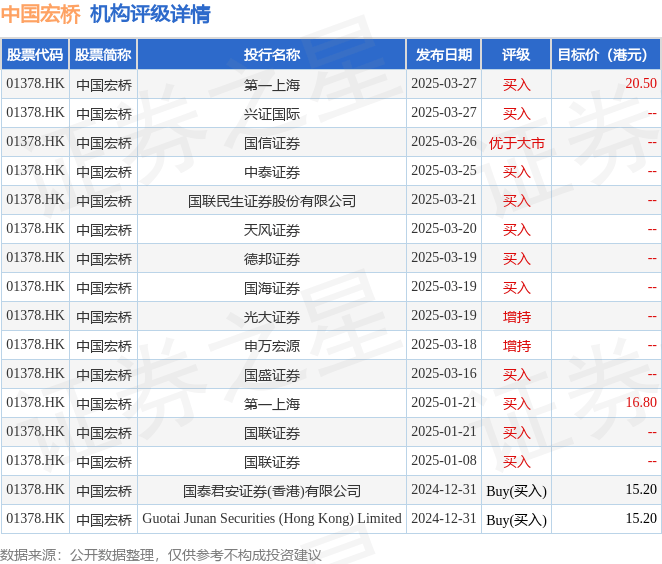Click Buy(买入) in Guotai Junan English row
The width and height of the screenshot is (662, 564).
516,520
